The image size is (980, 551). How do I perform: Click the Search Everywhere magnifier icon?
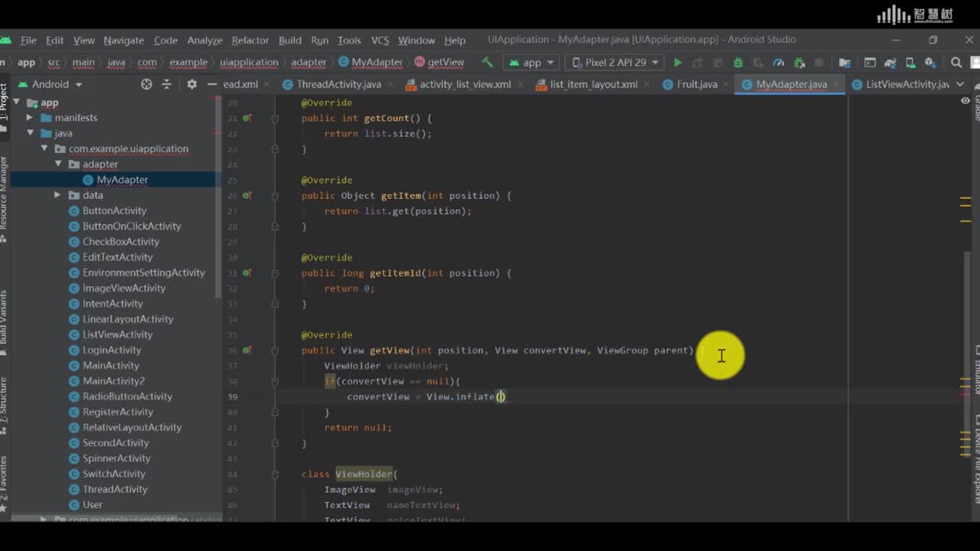pyautogui.click(x=956, y=62)
